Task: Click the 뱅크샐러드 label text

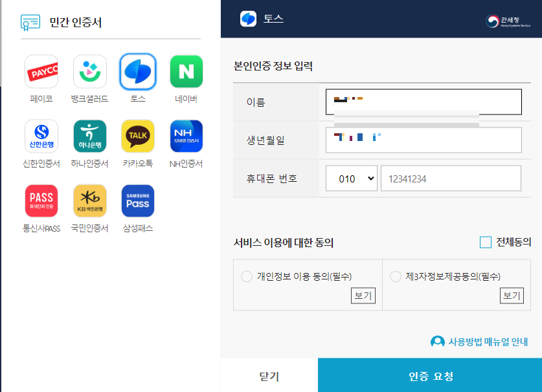Action: 90,99
